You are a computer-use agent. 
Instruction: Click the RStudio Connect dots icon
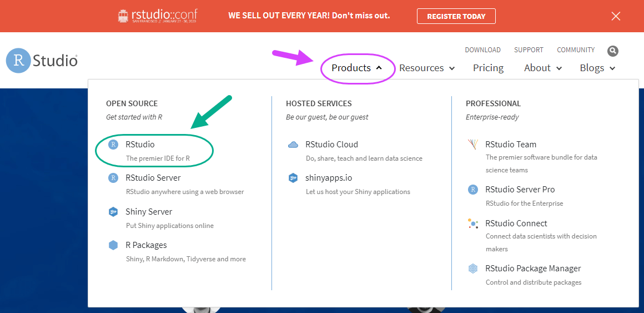473,223
